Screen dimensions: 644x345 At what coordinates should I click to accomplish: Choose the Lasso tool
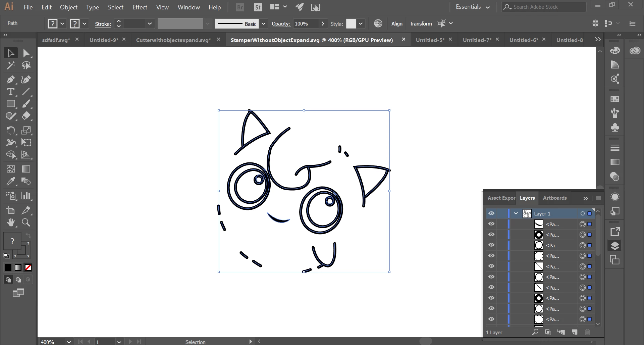click(26, 65)
